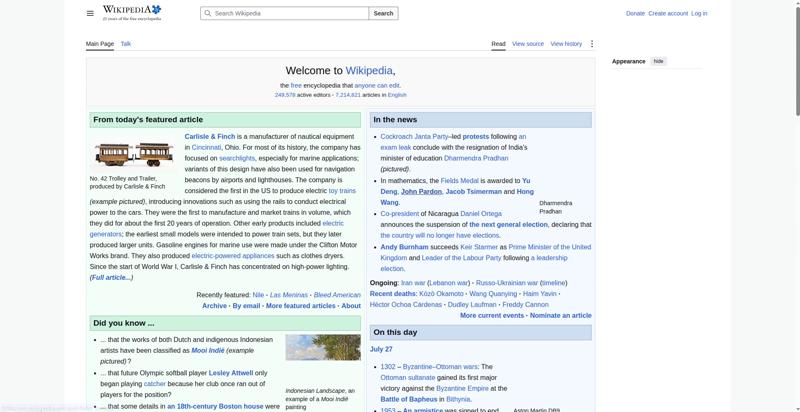This screenshot has height=412, width=800.
Task: Switch to the Main Page tab
Action: coord(100,44)
